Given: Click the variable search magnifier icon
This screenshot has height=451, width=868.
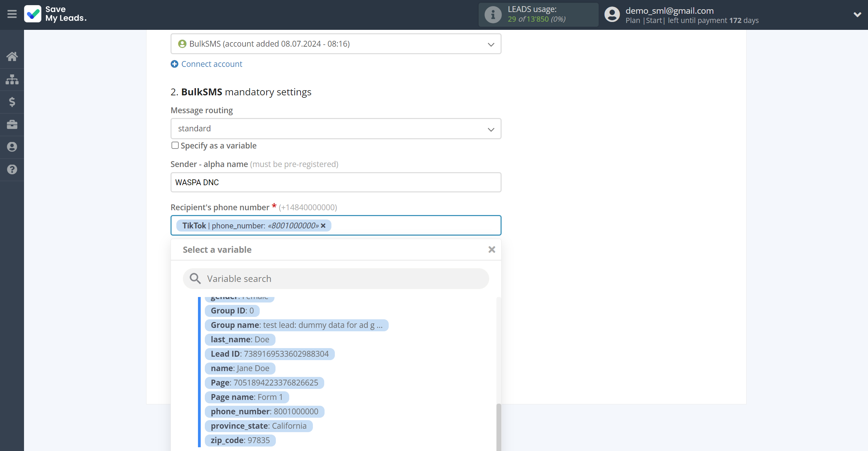Looking at the screenshot, I should [195, 279].
